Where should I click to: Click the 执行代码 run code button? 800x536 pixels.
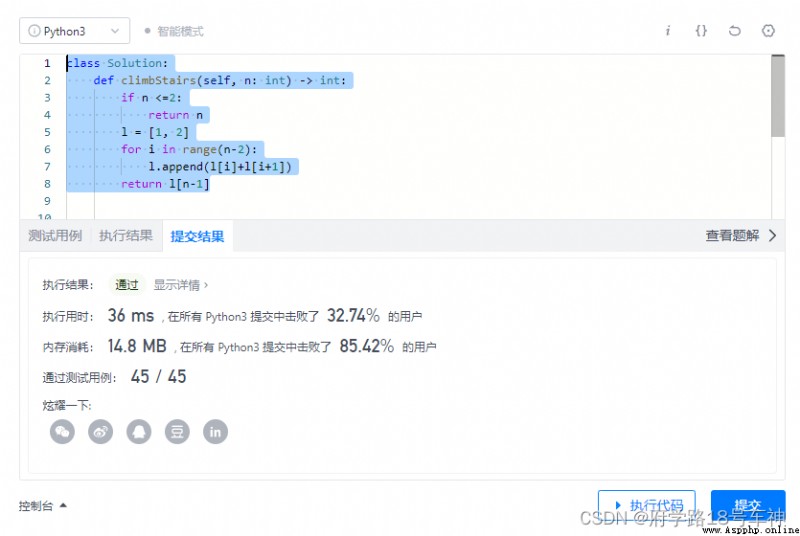pyautogui.click(x=646, y=505)
